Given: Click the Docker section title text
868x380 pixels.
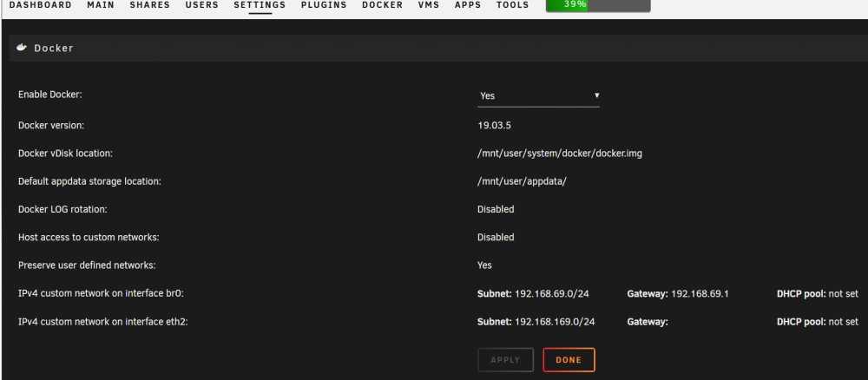Looking at the screenshot, I should (x=54, y=48).
